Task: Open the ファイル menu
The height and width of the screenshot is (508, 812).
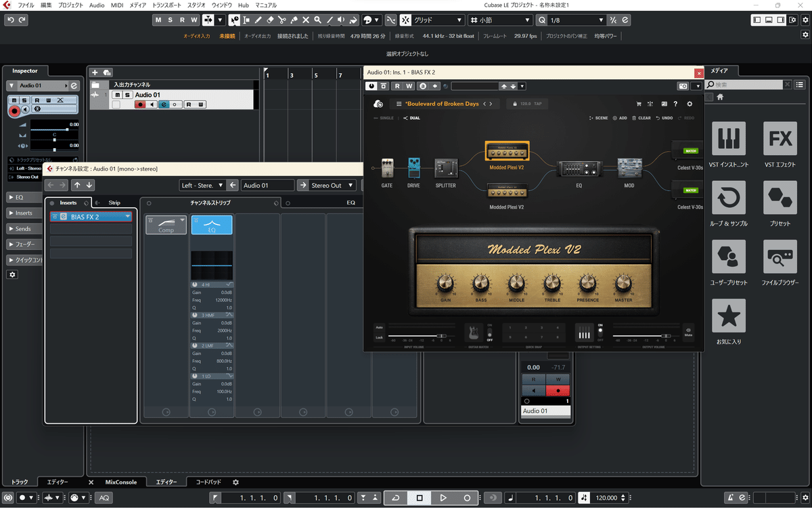Action: click(x=26, y=5)
